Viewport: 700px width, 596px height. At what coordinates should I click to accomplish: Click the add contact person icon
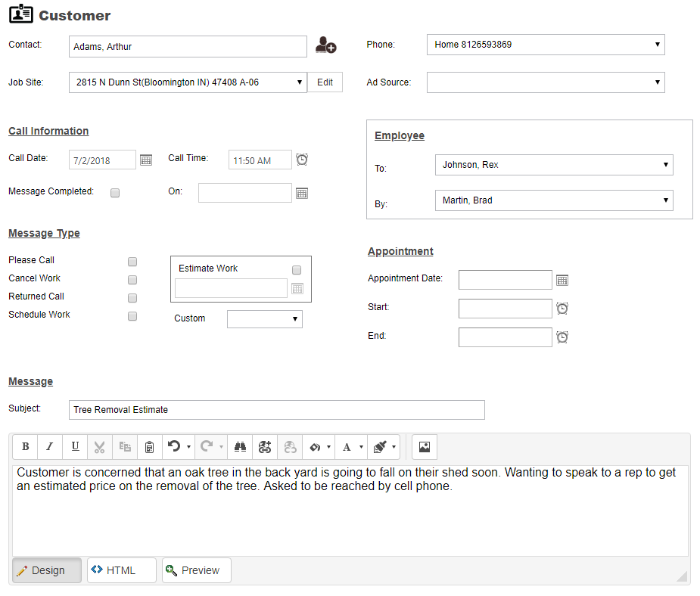click(326, 45)
